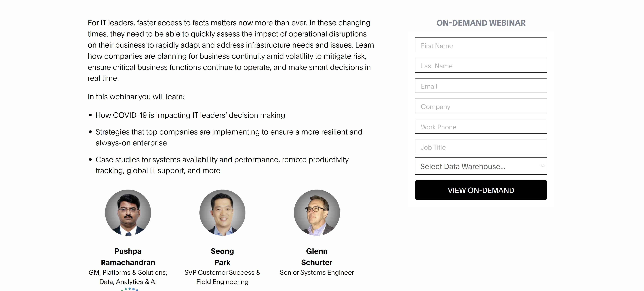Click Pushpa Ramachandran's circular photo
This screenshot has width=644, height=291.
(128, 212)
